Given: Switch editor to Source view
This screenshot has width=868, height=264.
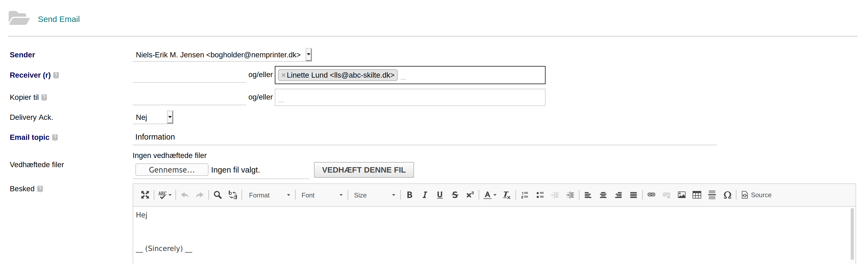Looking at the screenshot, I should click(756, 195).
